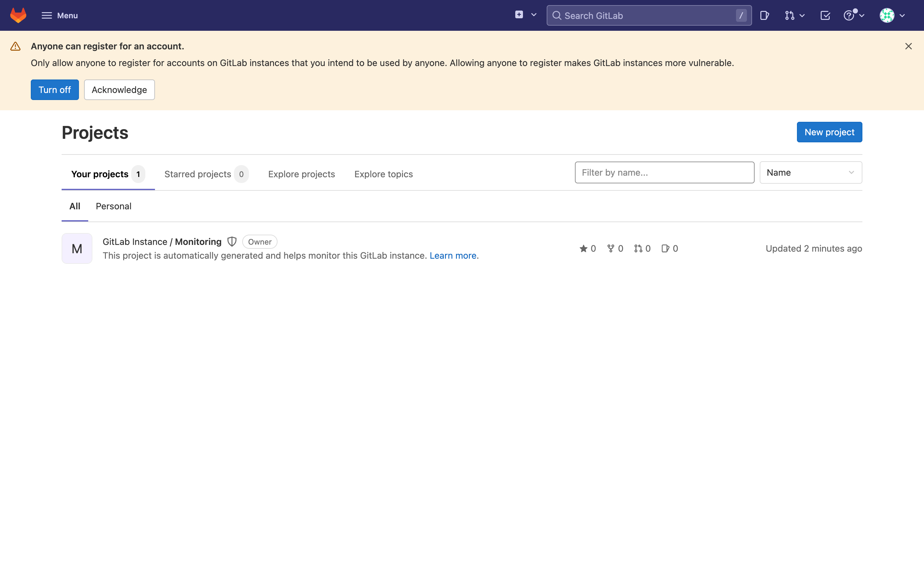The width and height of the screenshot is (924, 577).
Task: Open the To-Do list checkmark icon
Action: 825,15
